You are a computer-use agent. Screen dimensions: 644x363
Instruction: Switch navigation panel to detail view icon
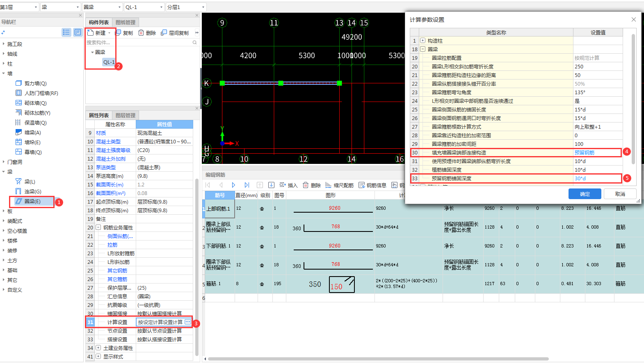coord(78,32)
